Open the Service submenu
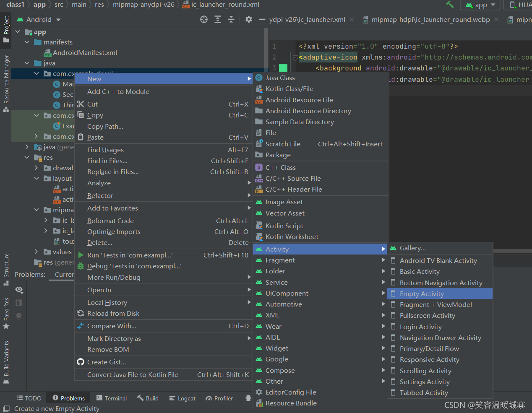The height and width of the screenshot is (413, 532). click(x=321, y=283)
